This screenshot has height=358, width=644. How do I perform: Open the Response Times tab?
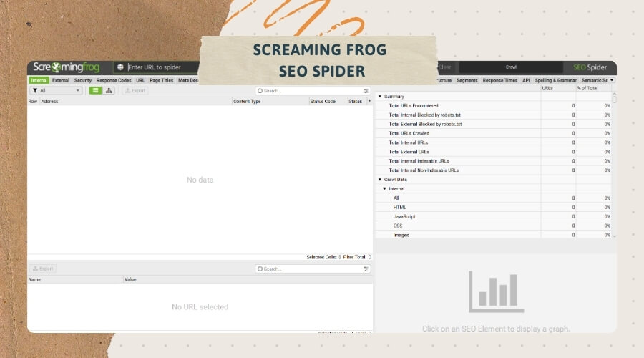pyautogui.click(x=500, y=81)
